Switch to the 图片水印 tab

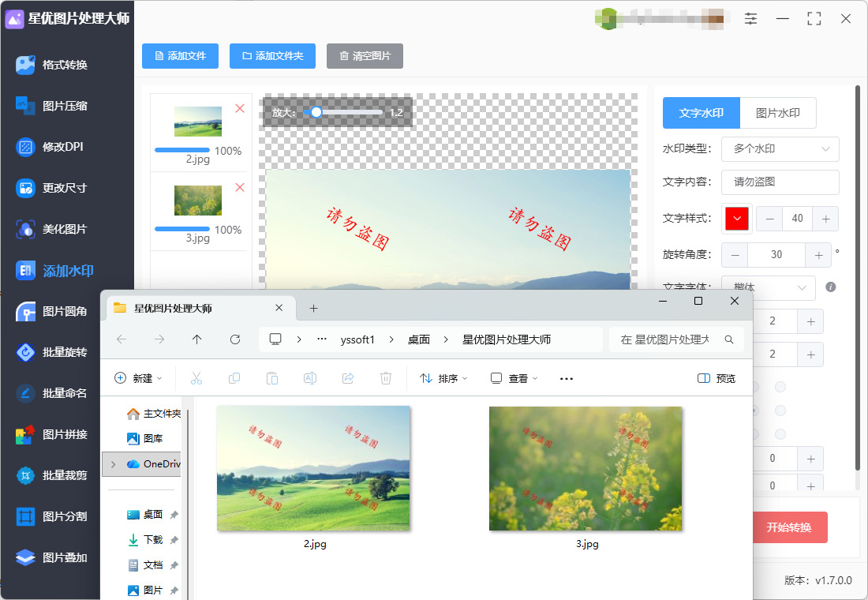click(778, 113)
